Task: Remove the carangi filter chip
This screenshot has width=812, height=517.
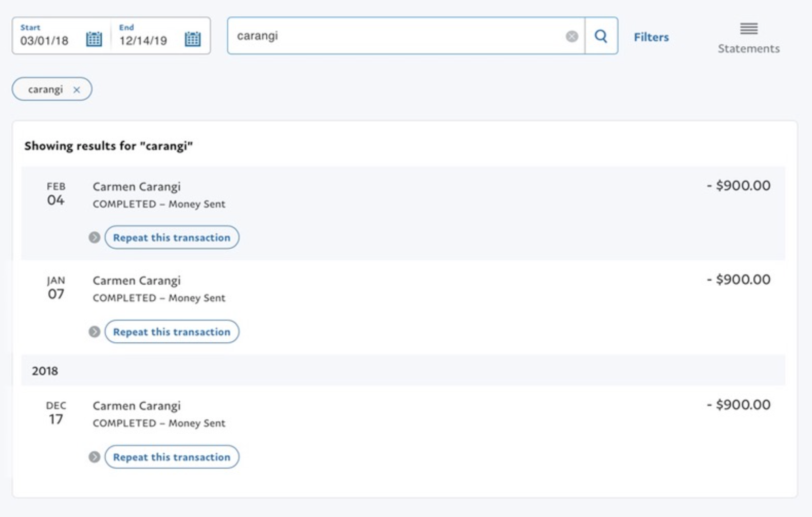Action: click(77, 90)
